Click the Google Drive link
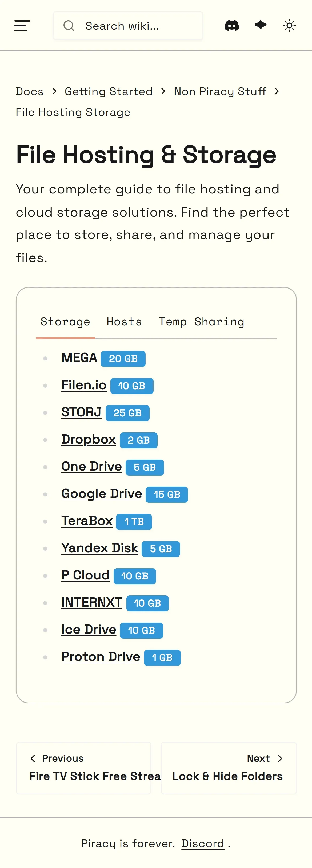 coord(102,494)
